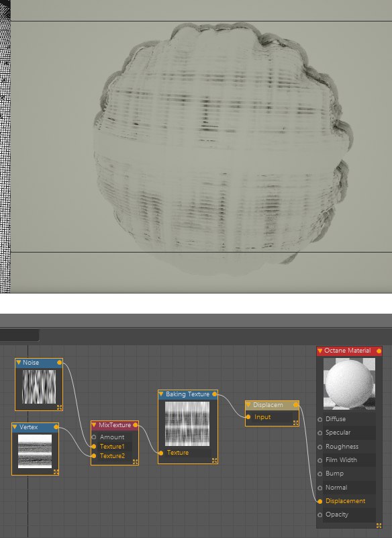Screen dimensions: 392x538
Task: Click the Texture1 input port
Action: 93,447
